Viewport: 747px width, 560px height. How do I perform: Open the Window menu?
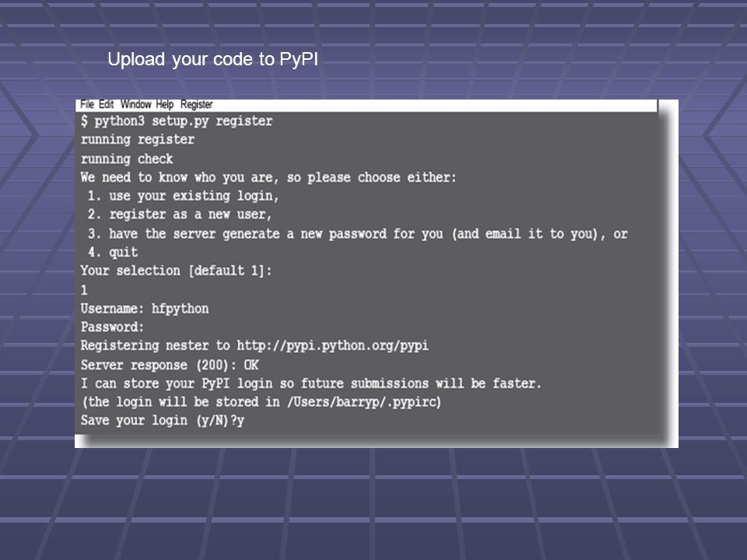point(135,104)
